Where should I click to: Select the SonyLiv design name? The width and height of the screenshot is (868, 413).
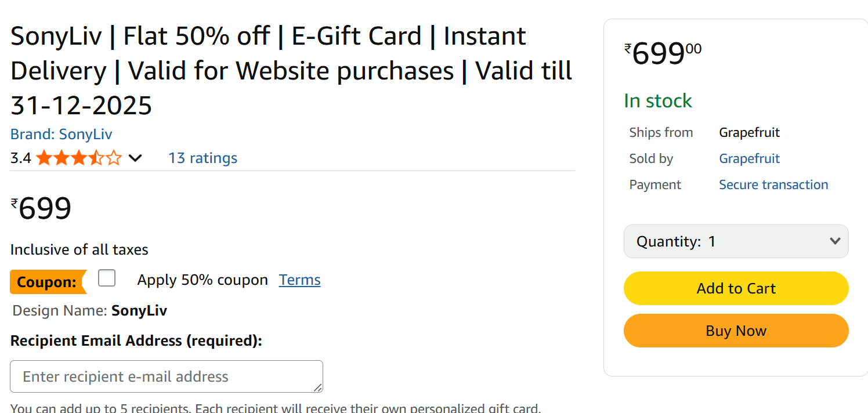139,311
